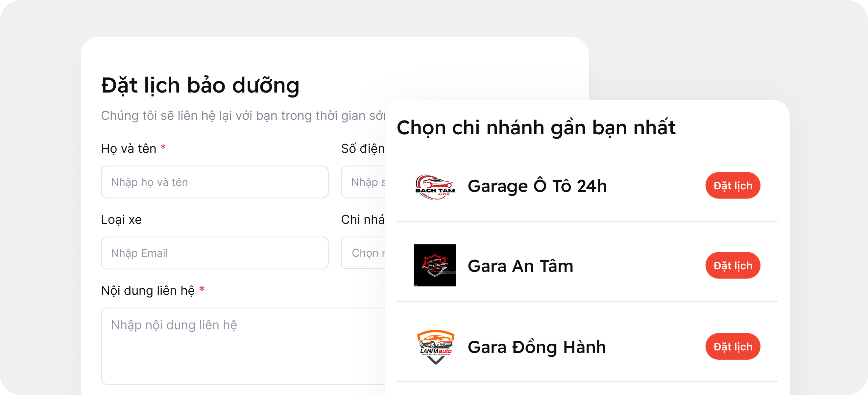The height and width of the screenshot is (395, 868).
Task: Click the LanHa Auto logo
Action: 435,347
